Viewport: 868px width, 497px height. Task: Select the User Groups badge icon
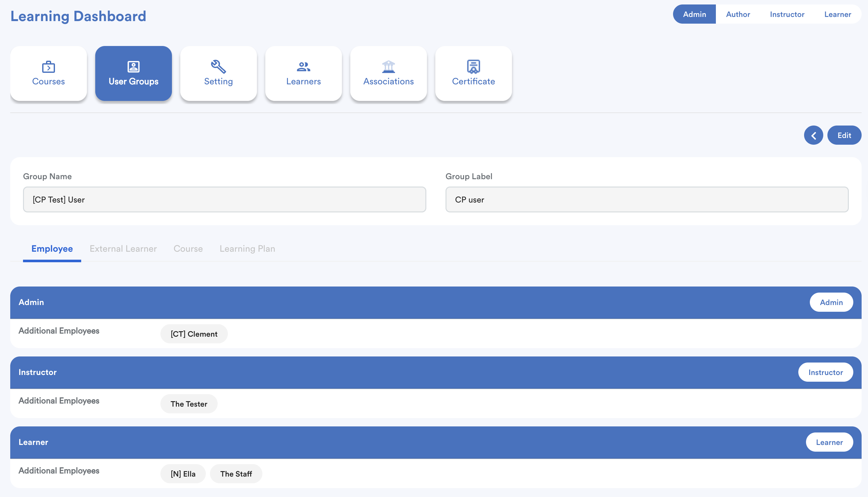coord(133,67)
